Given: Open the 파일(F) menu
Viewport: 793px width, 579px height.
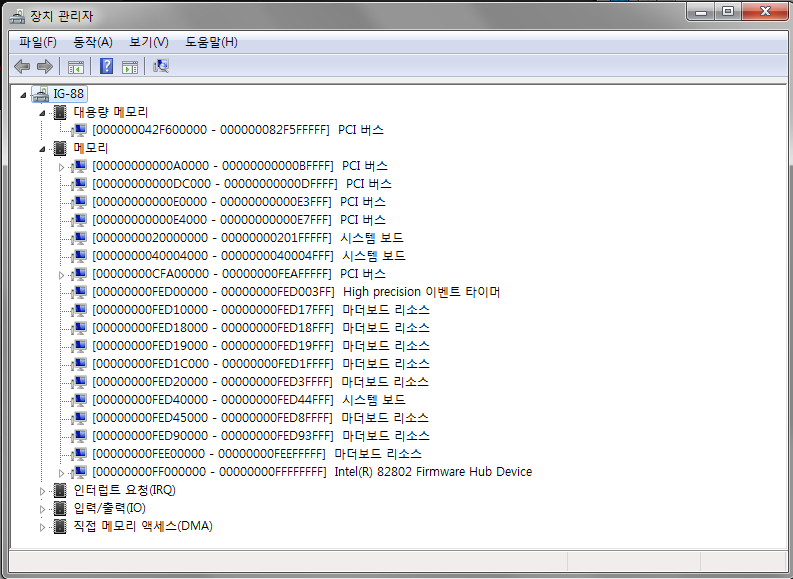Looking at the screenshot, I should tap(38, 42).
